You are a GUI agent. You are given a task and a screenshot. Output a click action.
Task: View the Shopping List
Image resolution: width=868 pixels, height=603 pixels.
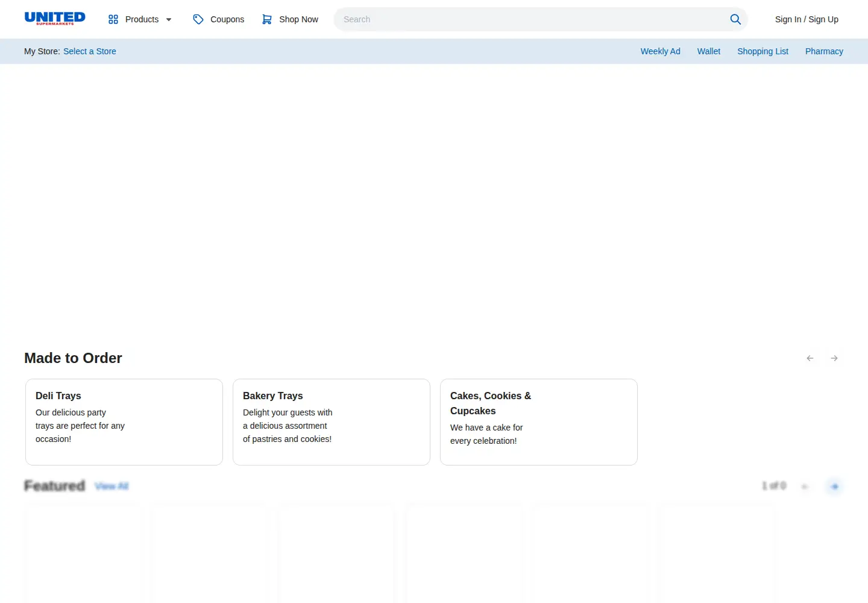pyautogui.click(x=763, y=51)
